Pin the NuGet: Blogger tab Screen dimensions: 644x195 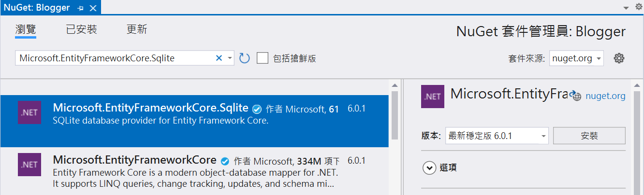click(x=80, y=8)
